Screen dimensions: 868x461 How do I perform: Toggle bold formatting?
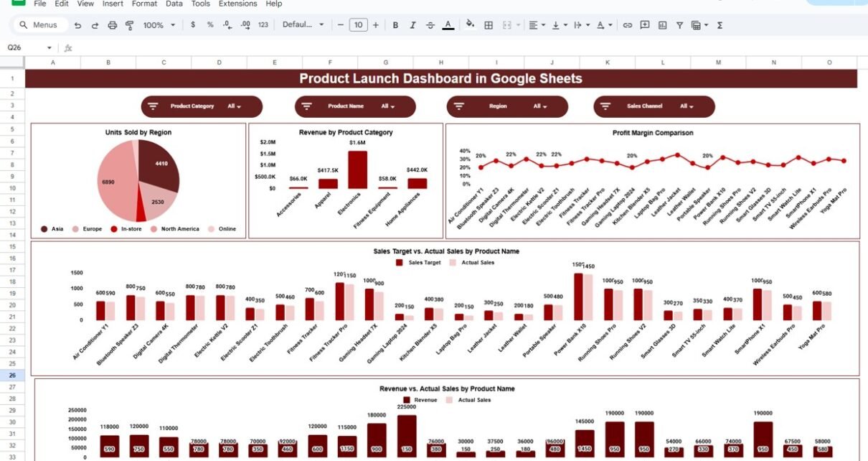coord(395,25)
